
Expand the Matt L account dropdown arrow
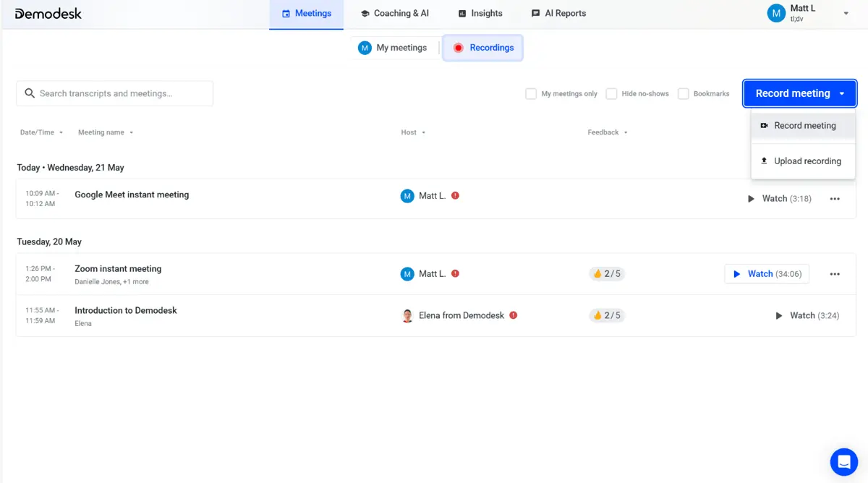(x=846, y=14)
